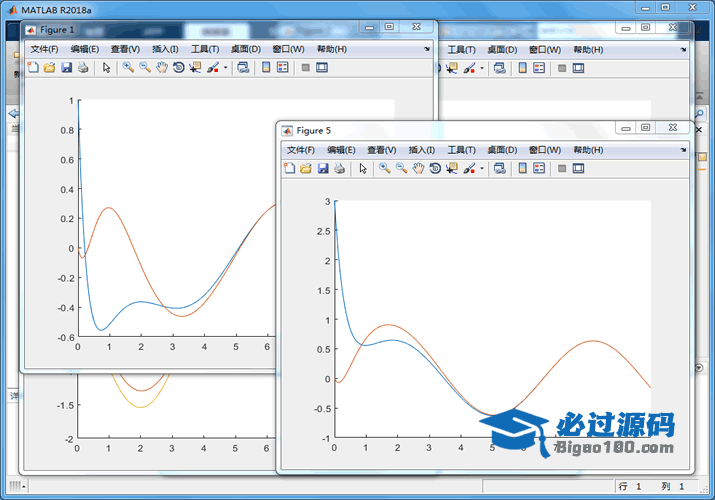This screenshot has width=715, height=500.
Task: Activate Zoom Out tool in Figure 1
Action: click(x=145, y=67)
